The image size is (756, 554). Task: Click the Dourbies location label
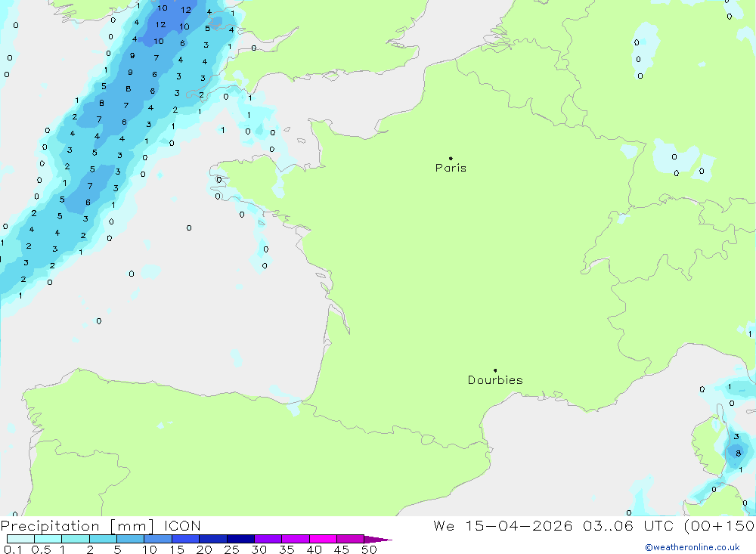click(x=495, y=380)
